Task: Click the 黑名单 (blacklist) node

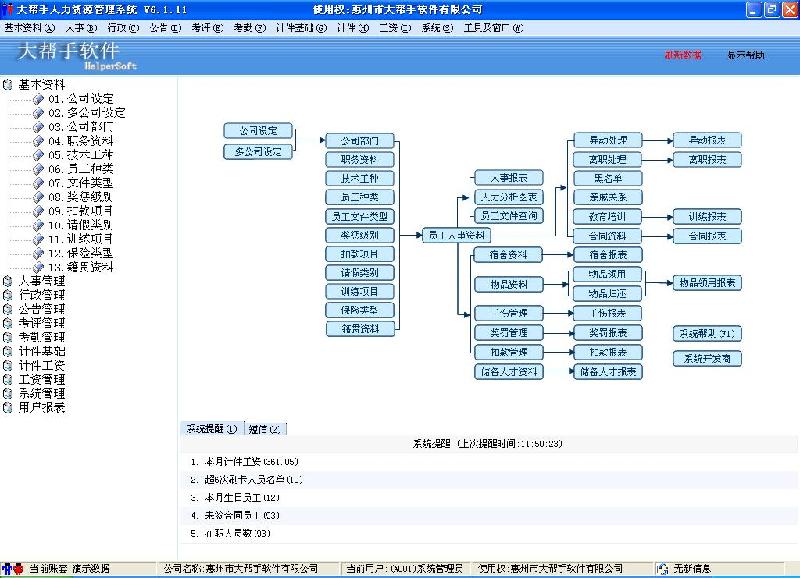Action: pyautogui.click(x=608, y=178)
